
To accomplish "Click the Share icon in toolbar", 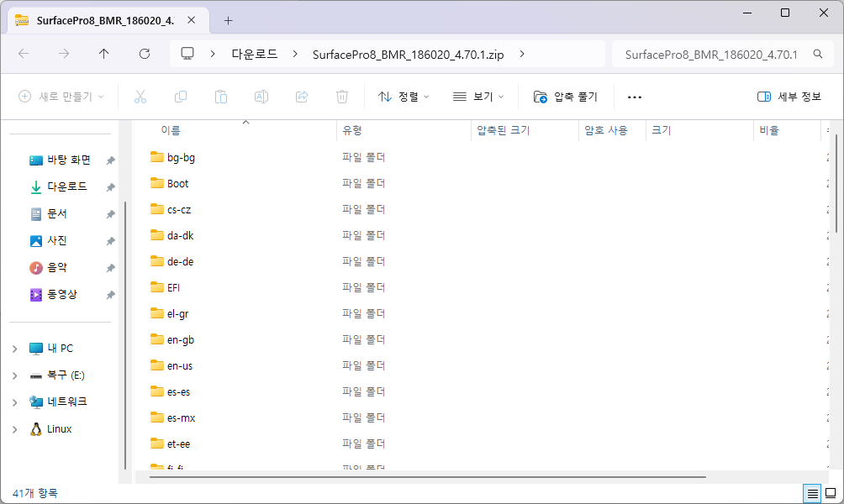I will (302, 97).
